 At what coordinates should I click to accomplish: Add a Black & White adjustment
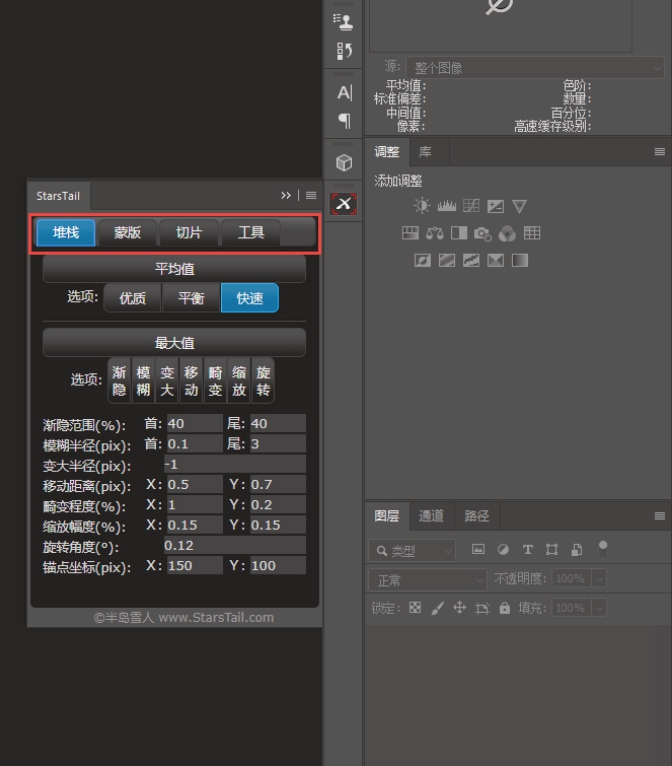tap(459, 233)
